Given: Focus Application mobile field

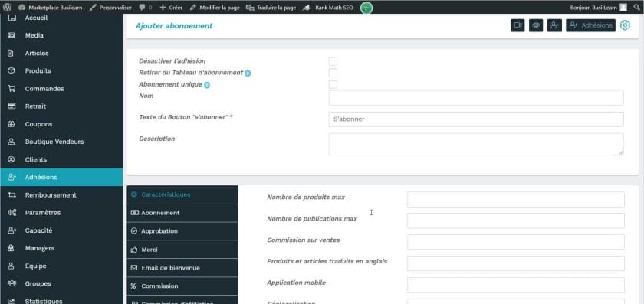Looking at the screenshot, I should [x=515, y=285].
